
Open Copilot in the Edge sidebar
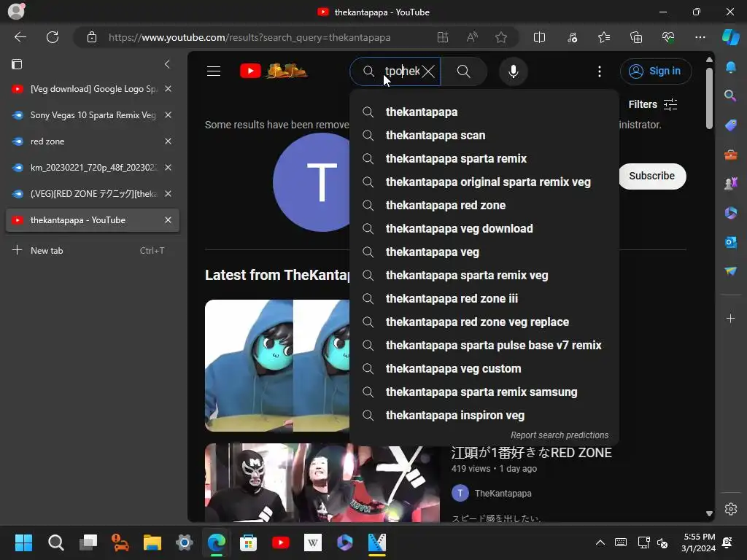pos(730,37)
